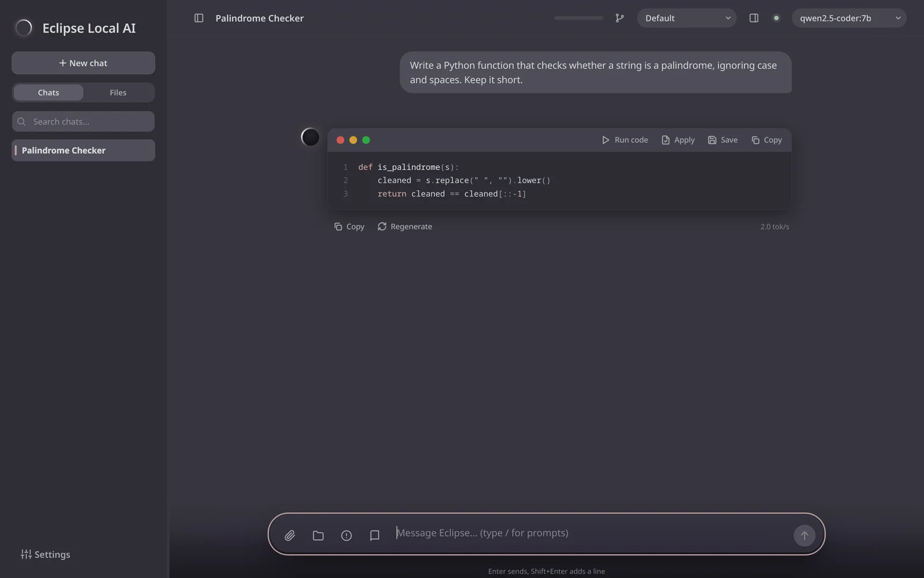Viewport: 924px width, 578px height.
Task: Click the assistant avatar beside the code block
Action: [x=310, y=137]
